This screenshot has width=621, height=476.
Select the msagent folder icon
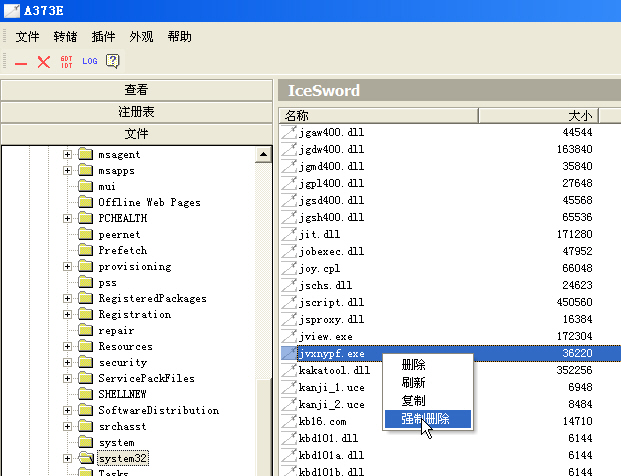click(x=86, y=154)
